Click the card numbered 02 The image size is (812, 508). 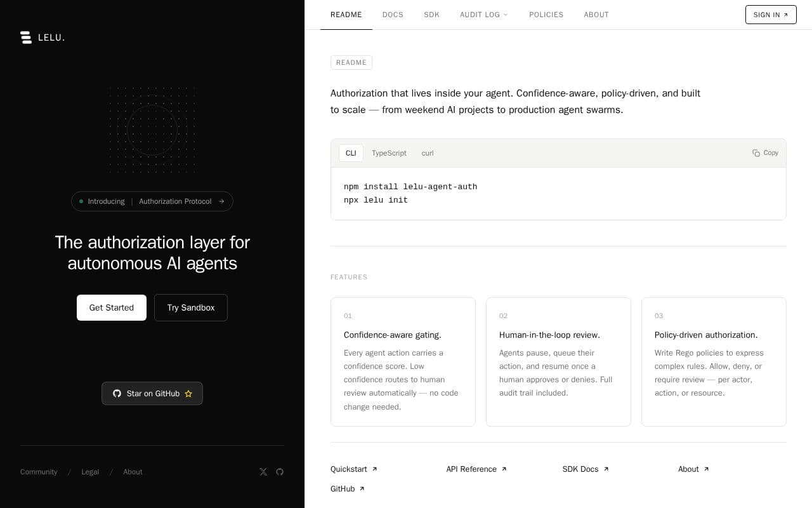(558, 362)
